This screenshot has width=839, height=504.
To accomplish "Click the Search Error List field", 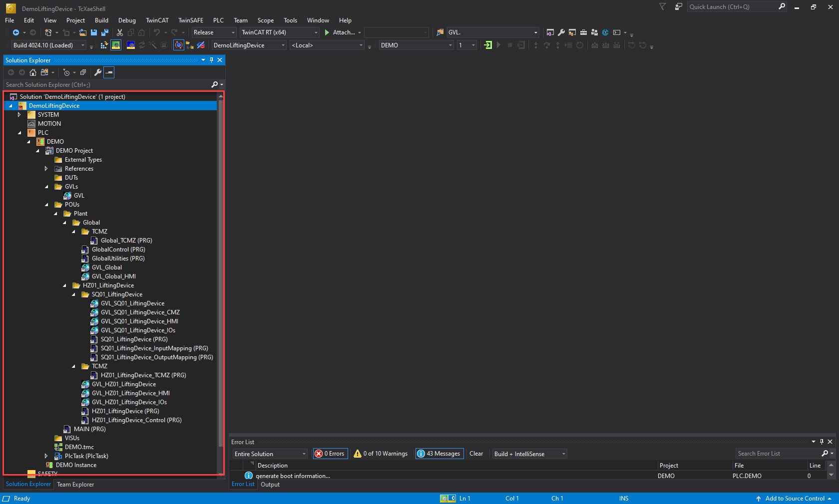I will (x=778, y=454).
